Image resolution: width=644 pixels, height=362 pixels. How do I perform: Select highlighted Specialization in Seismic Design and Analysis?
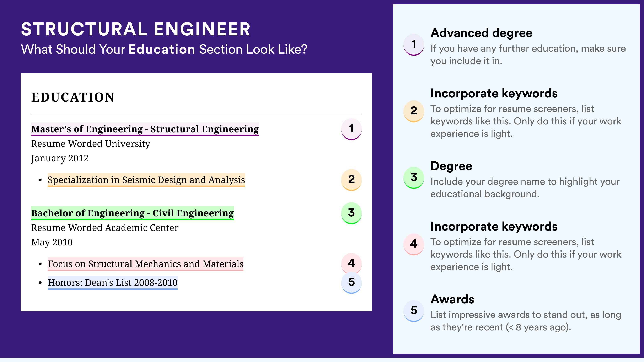[146, 180]
